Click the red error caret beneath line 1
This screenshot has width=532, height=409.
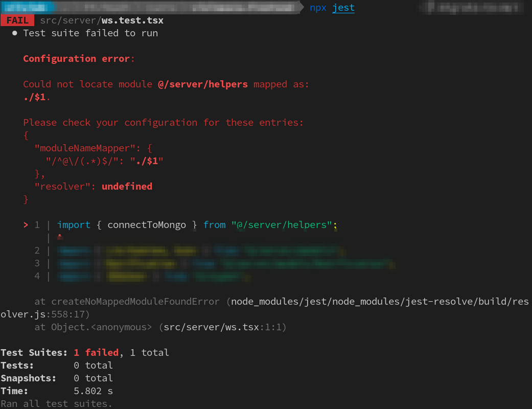(x=59, y=237)
